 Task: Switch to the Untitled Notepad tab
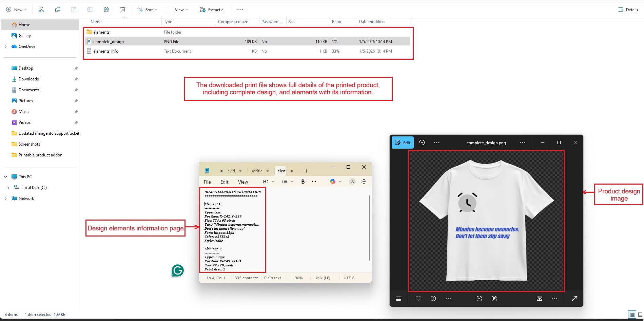tap(256, 171)
